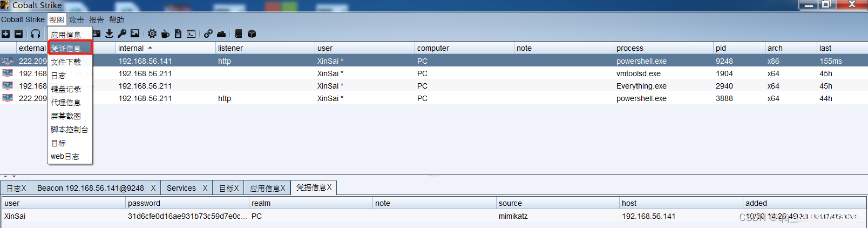Sort credentials by the added column

point(804,203)
